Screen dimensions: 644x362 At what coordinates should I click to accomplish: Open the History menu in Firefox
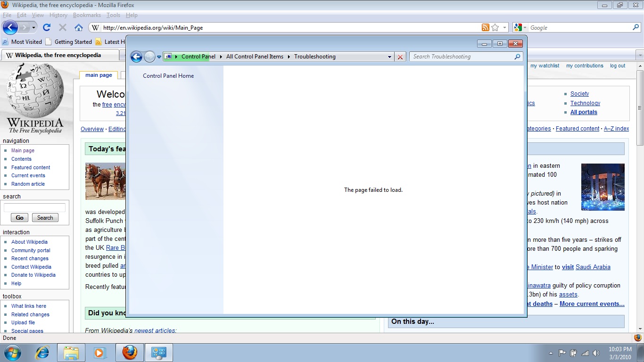click(x=58, y=15)
